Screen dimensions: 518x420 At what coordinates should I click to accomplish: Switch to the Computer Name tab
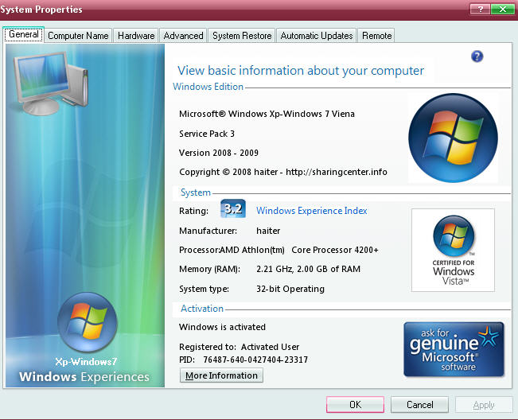click(x=78, y=36)
